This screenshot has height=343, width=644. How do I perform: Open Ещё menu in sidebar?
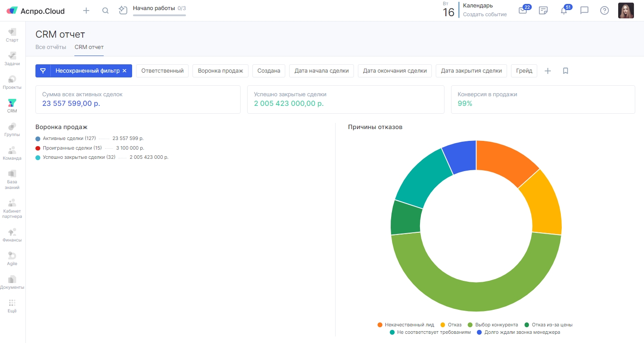(12, 306)
